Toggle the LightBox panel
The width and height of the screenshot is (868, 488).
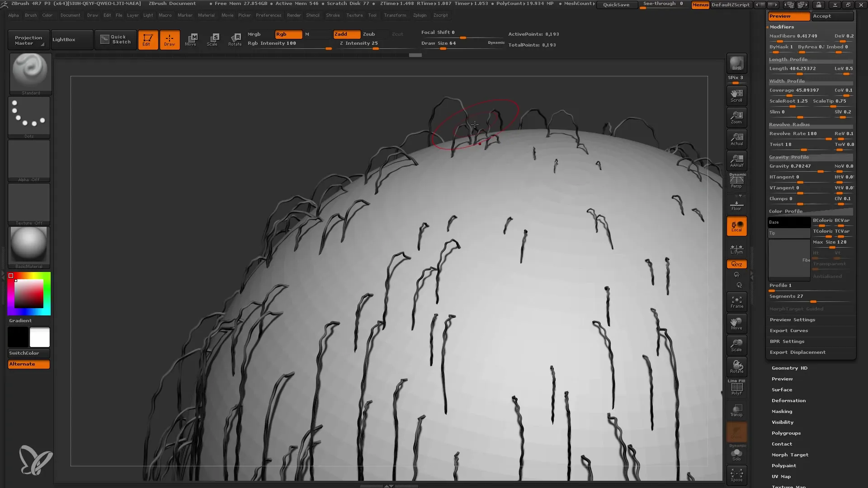point(64,39)
